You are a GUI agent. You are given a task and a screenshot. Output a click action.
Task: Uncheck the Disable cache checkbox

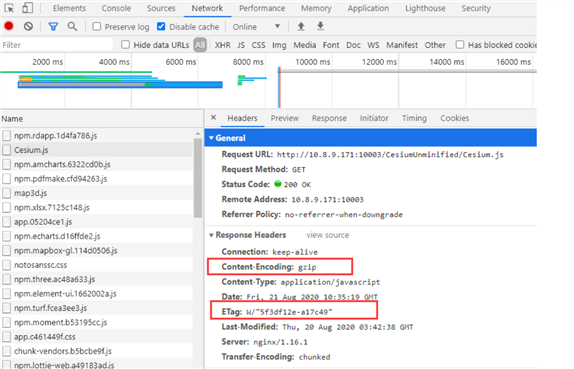[161, 26]
